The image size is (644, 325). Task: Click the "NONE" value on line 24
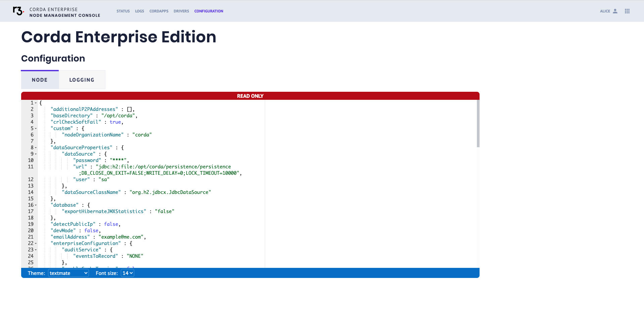coord(135,256)
